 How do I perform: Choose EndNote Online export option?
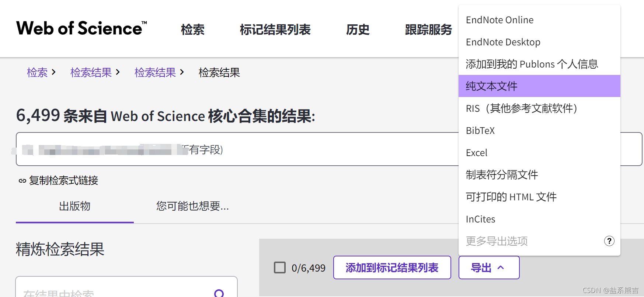539,20
